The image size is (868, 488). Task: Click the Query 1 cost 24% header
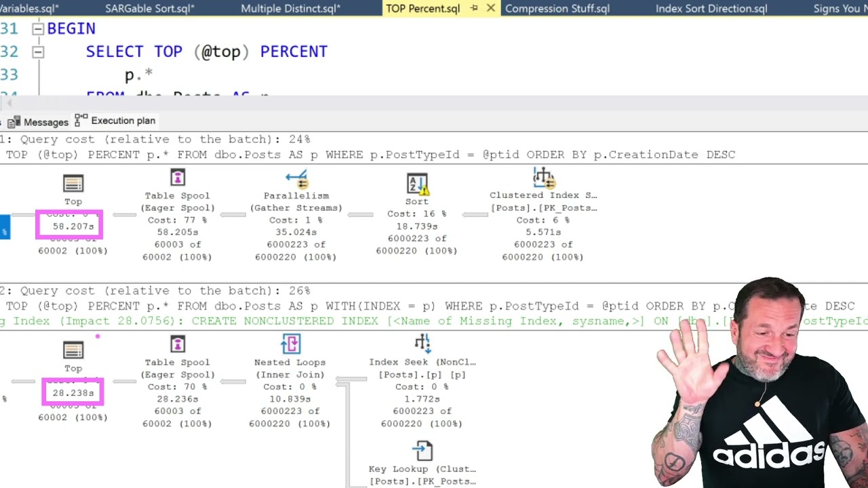(155, 139)
